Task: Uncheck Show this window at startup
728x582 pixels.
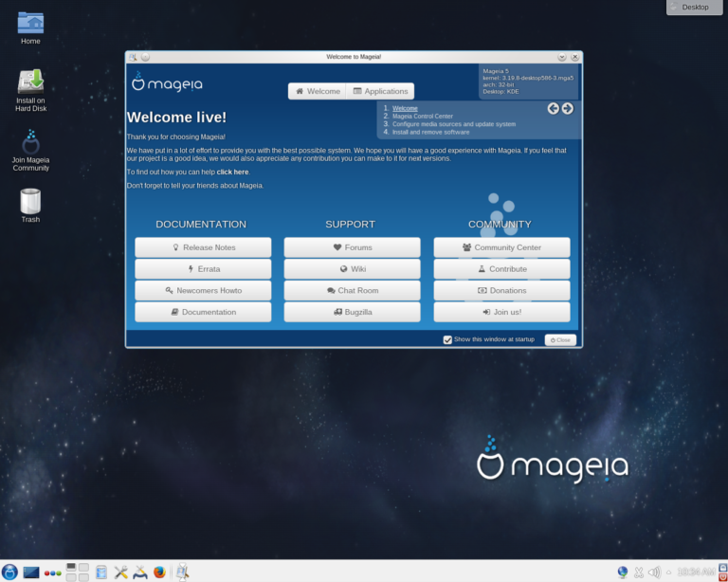Action: tap(447, 339)
